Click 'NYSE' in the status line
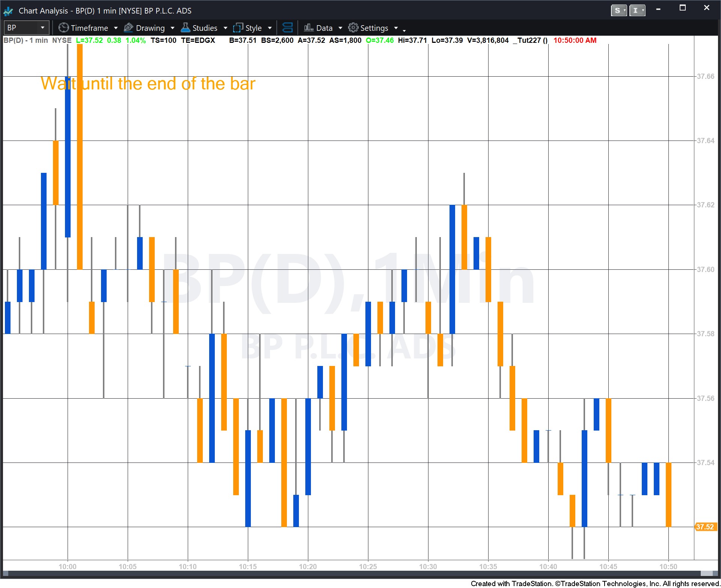 [62, 41]
